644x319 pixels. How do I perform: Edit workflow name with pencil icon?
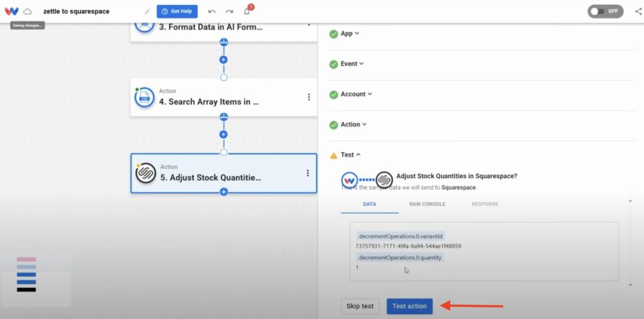click(147, 11)
